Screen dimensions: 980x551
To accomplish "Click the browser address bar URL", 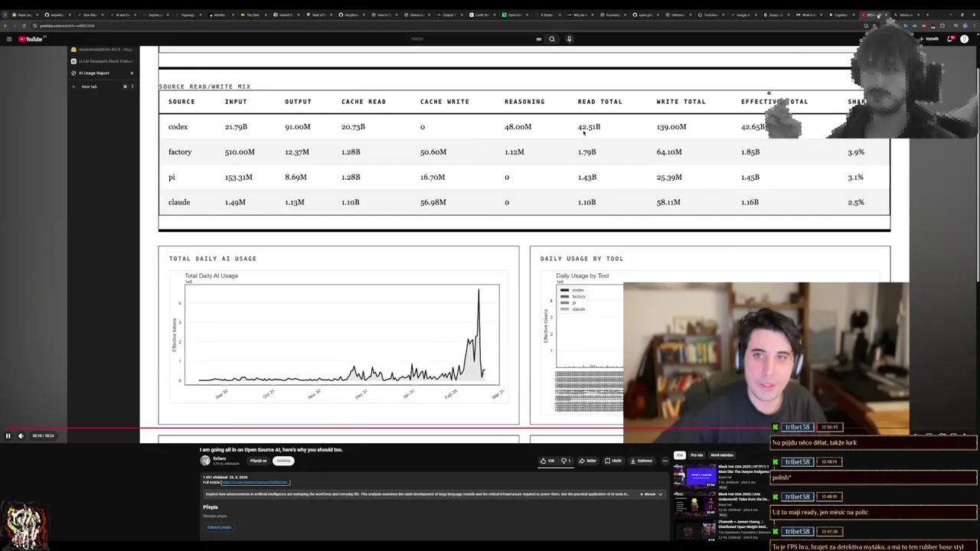I will 67,26.
